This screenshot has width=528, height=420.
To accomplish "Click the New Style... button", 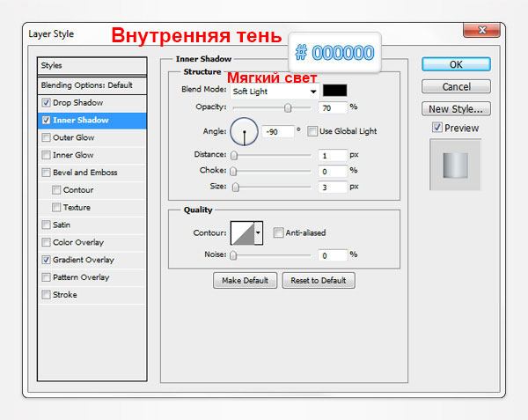I will click(x=456, y=109).
